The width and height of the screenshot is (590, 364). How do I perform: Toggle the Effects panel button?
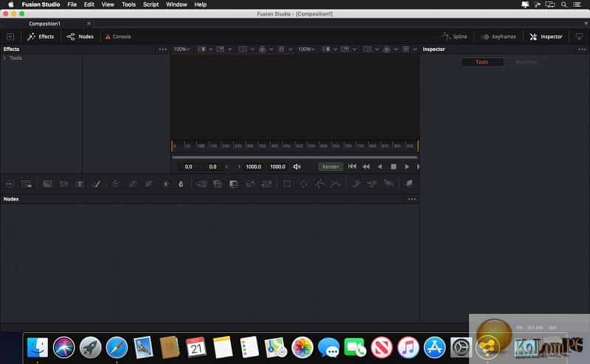(x=41, y=37)
